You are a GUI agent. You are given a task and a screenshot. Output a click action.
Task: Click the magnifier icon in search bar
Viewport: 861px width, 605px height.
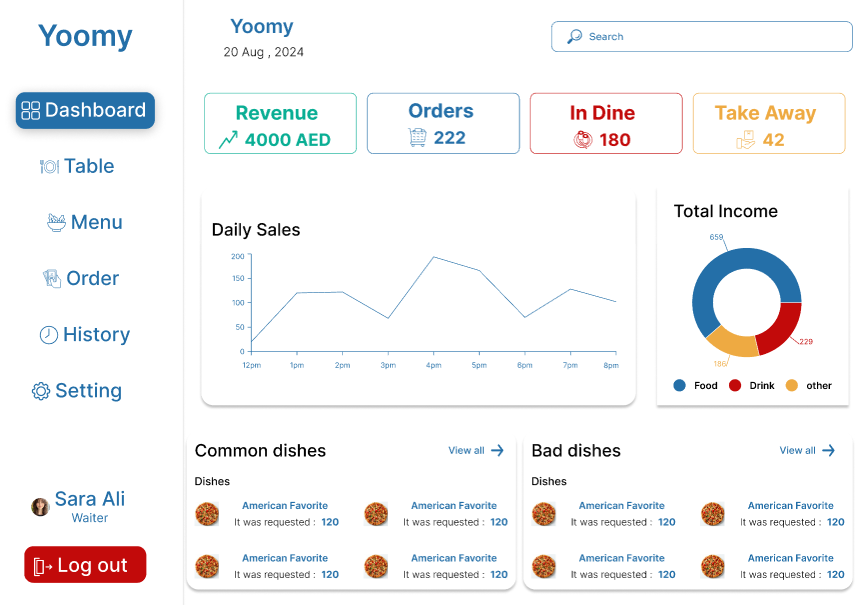pos(575,37)
